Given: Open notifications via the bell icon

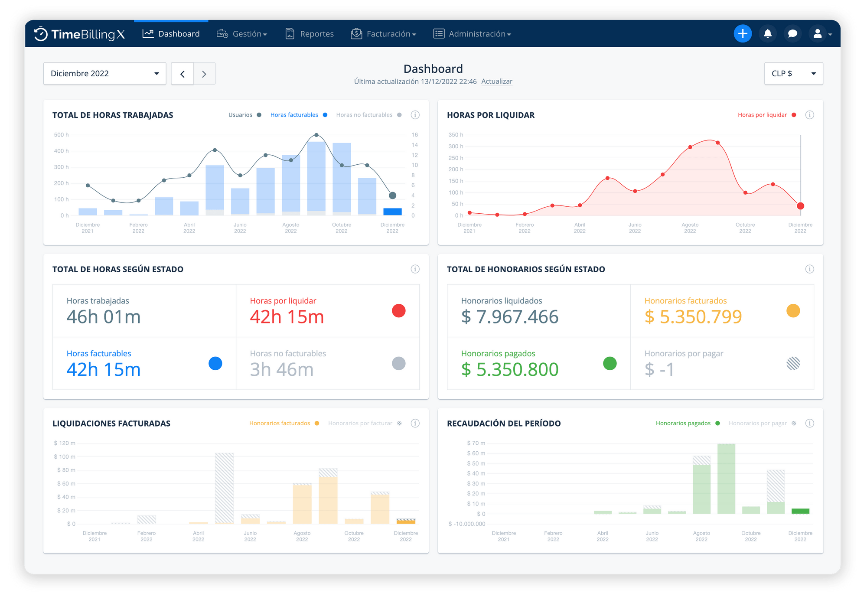Looking at the screenshot, I should coord(768,33).
